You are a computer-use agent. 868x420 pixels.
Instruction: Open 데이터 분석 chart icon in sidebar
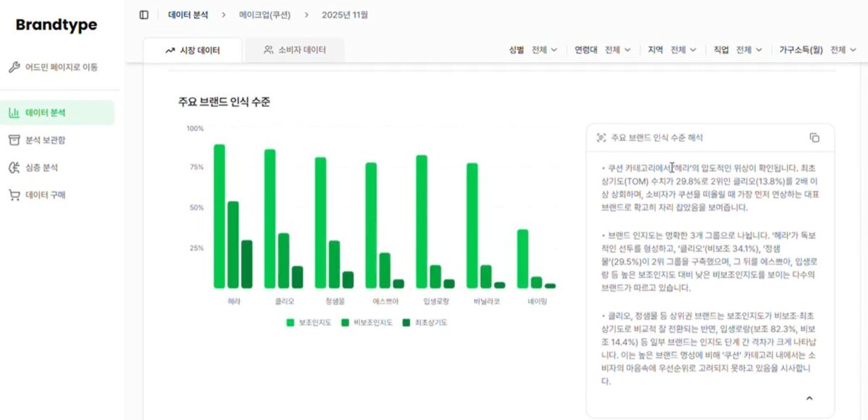coord(14,113)
